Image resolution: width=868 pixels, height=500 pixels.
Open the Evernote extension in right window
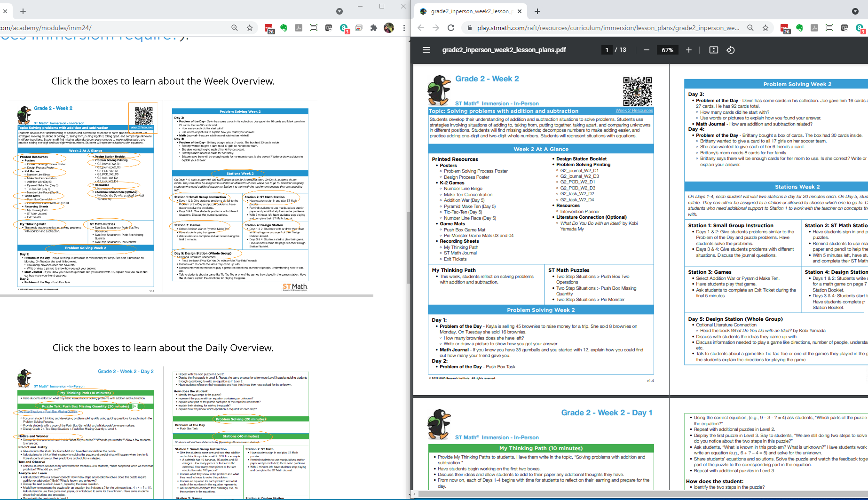[799, 28]
